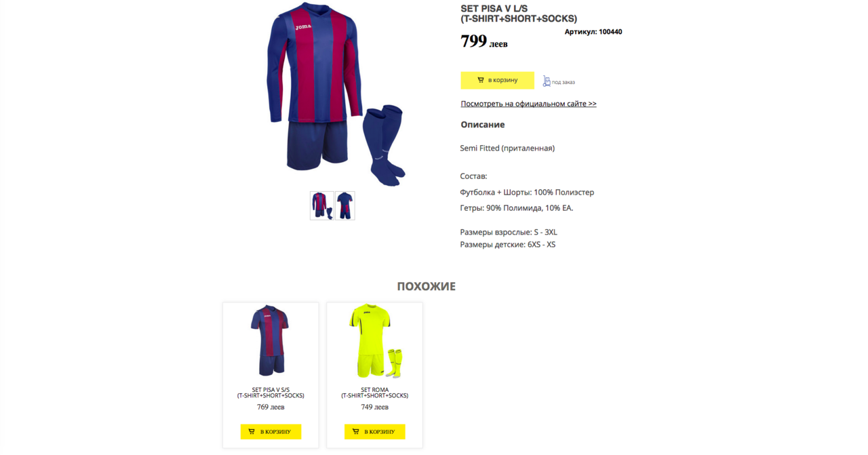Open the SET ROMA title link
The width and height of the screenshot is (868, 455).
coord(374,393)
